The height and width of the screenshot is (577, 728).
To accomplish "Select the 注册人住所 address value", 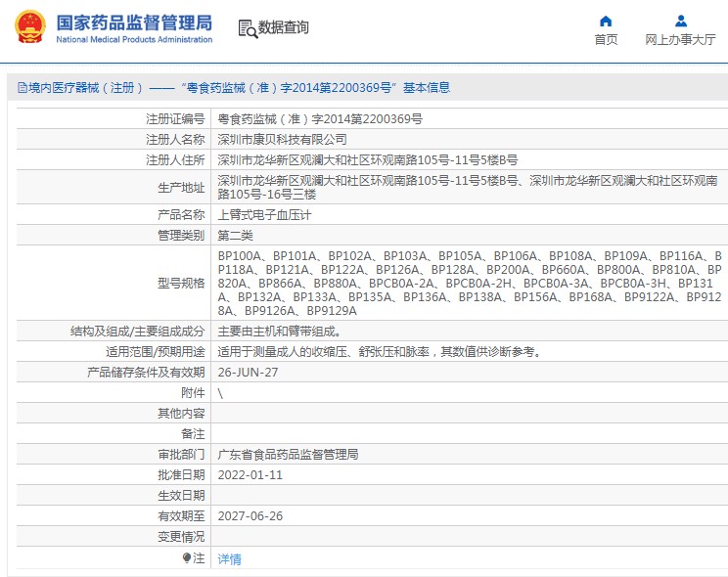I will (368, 160).
